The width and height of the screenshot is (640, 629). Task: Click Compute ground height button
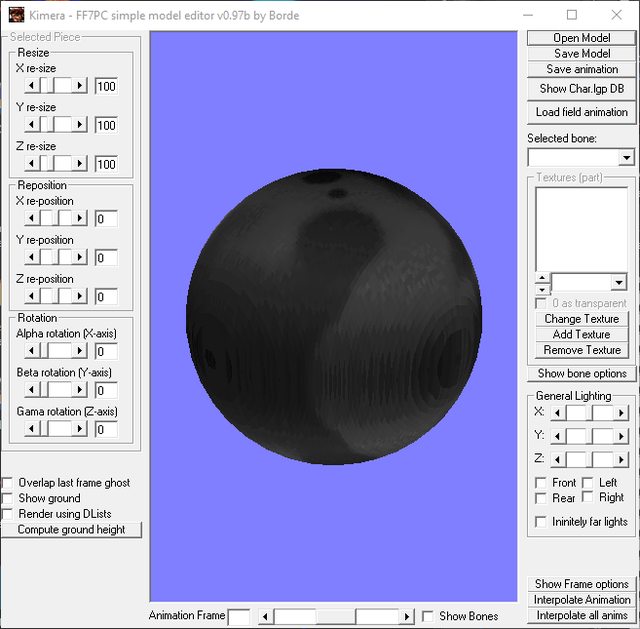[71, 529]
